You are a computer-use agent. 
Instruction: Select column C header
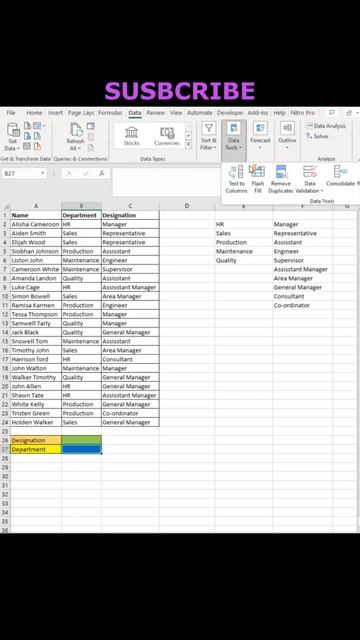(x=130, y=206)
